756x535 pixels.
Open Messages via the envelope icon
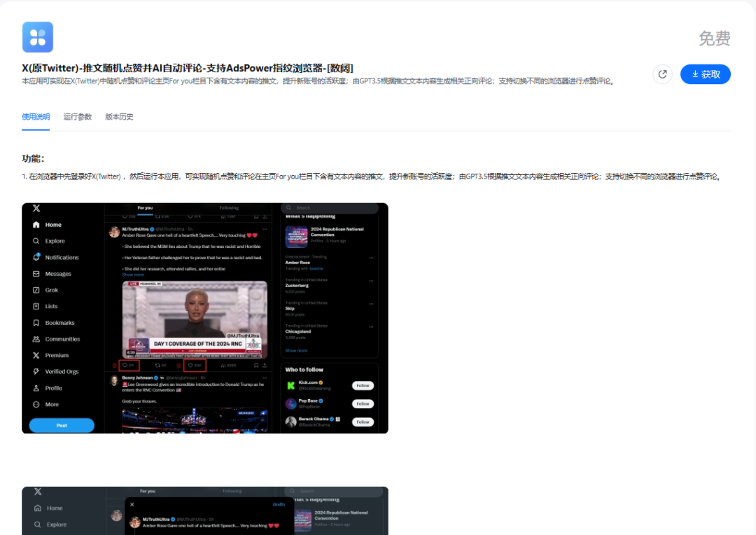(x=36, y=274)
